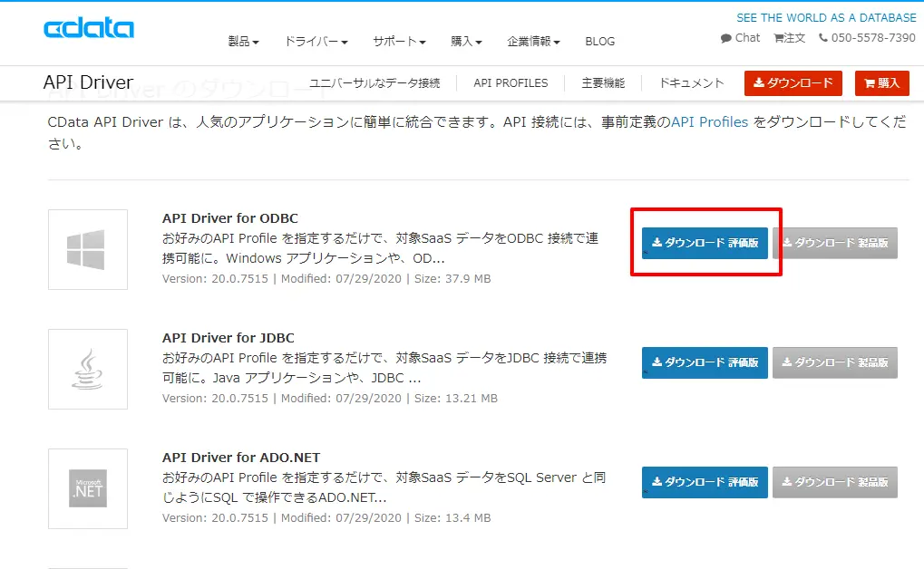Open the Chat speech bubble icon
The height and width of the screenshot is (569, 924).
[725, 38]
